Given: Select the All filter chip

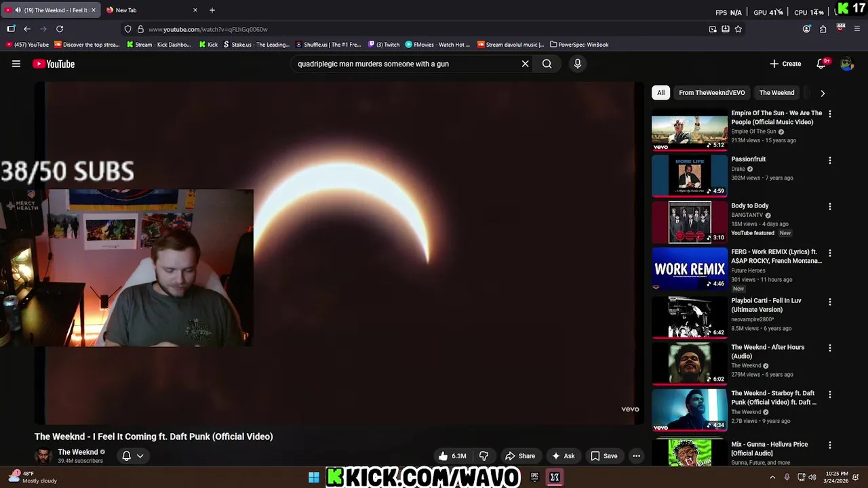Looking at the screenshot, I should [x=660, y=93].
